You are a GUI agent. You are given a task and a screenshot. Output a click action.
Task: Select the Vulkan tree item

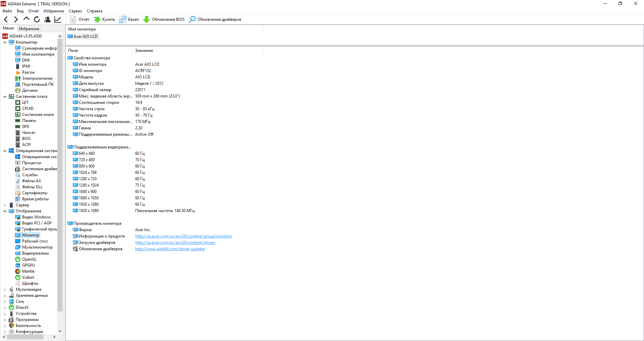tap(25, 277)
